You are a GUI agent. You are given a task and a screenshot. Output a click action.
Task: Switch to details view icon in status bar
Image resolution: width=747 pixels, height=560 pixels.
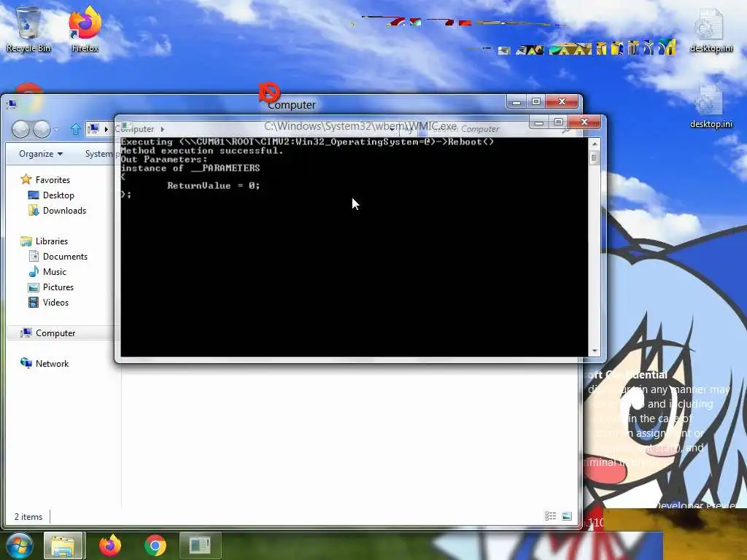tap(550, 516)
